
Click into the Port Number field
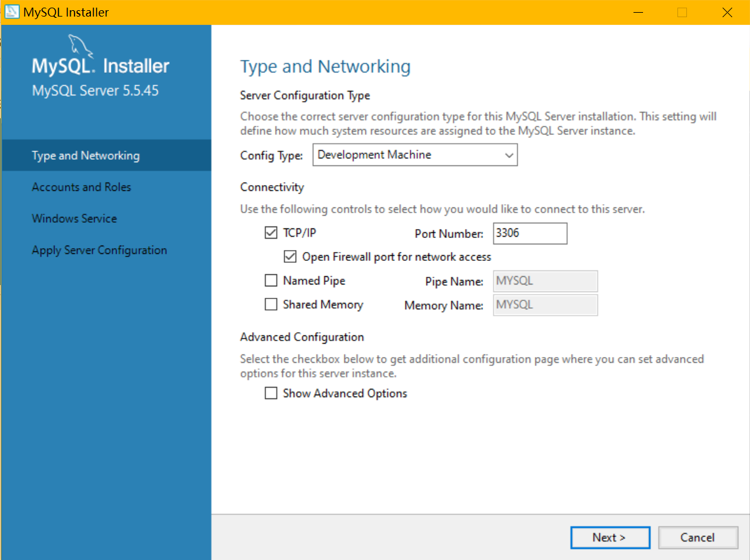pyautogui.click(x=530, y=234)
